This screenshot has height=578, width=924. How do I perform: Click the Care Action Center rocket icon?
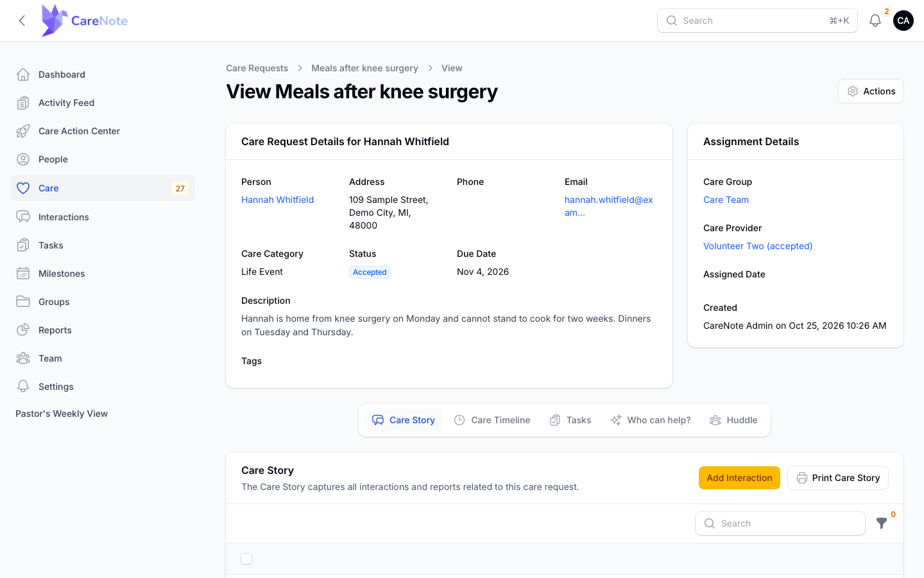pos(23,131)
